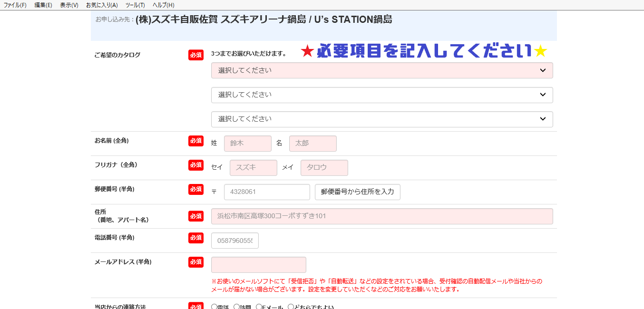Expand the second catalog selection dropdown
The width and height of the screenshot is (644, 309).
point(382,95)
